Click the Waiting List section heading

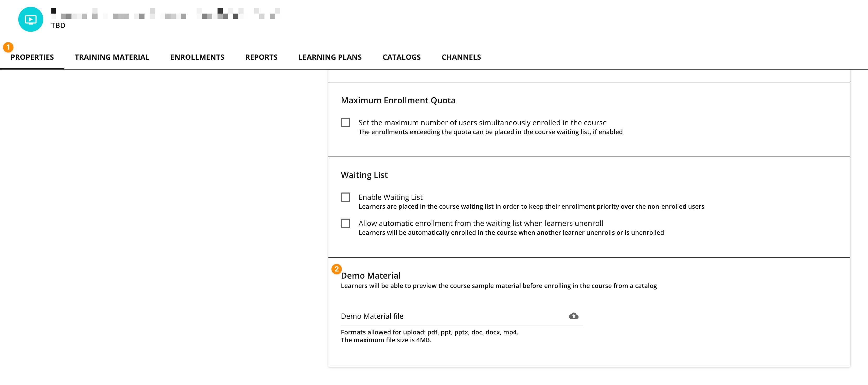(x=364, y=175)
